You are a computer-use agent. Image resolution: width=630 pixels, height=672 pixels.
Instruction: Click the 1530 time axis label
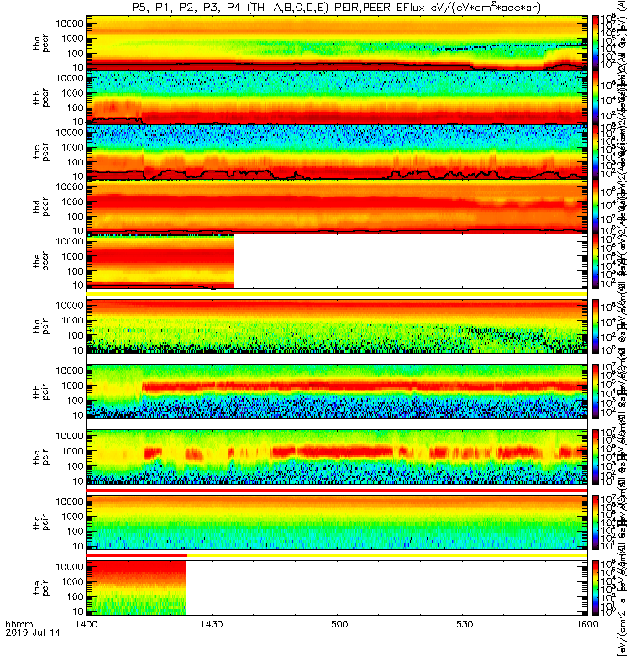(462, 624)
